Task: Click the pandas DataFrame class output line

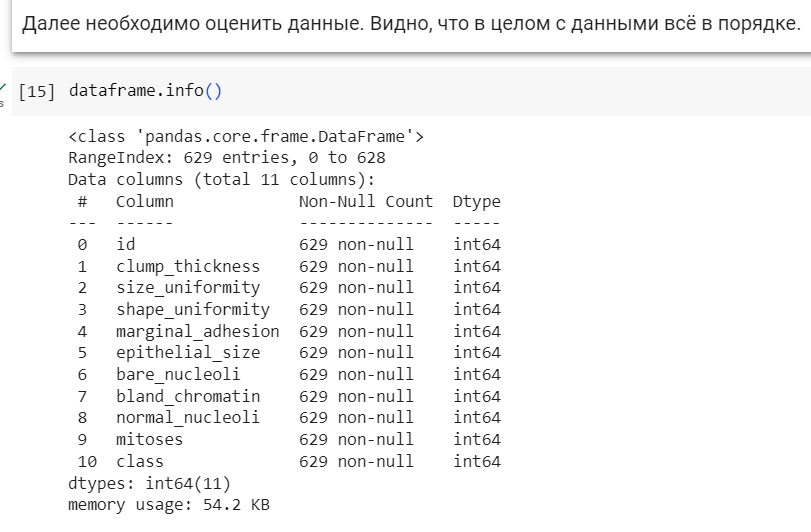Action: pos(246,136)
